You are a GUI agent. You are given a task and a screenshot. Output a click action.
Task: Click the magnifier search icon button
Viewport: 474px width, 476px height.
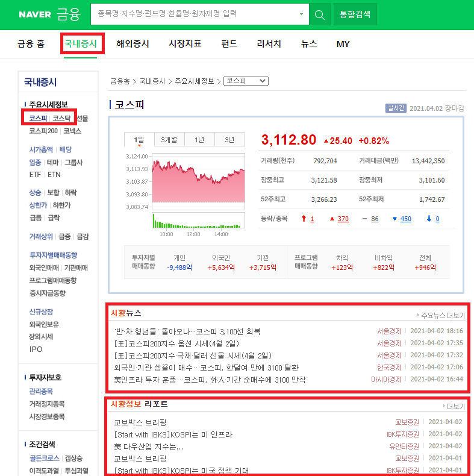pyautogui.click(x=320, y=14)
